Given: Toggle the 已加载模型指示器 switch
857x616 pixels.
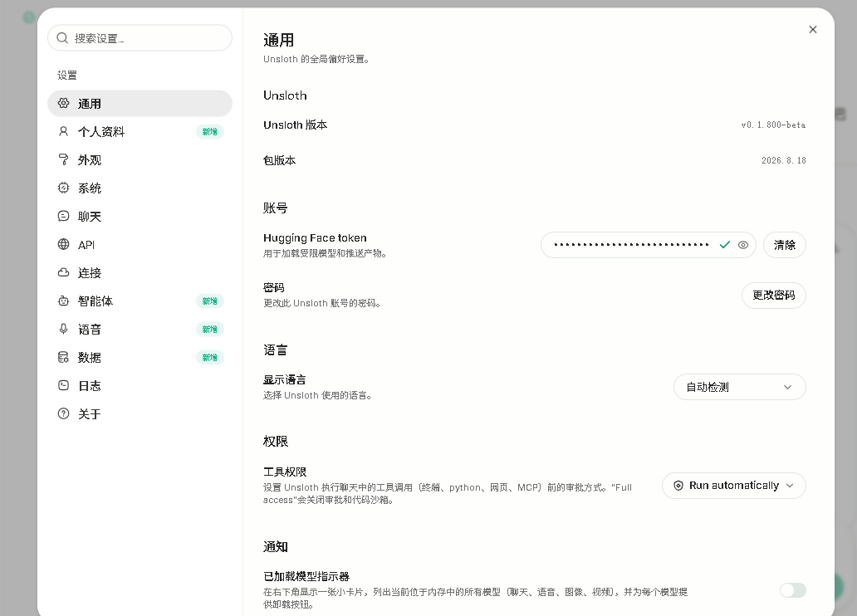Looking at the screenshot, I should coord(792,590).
